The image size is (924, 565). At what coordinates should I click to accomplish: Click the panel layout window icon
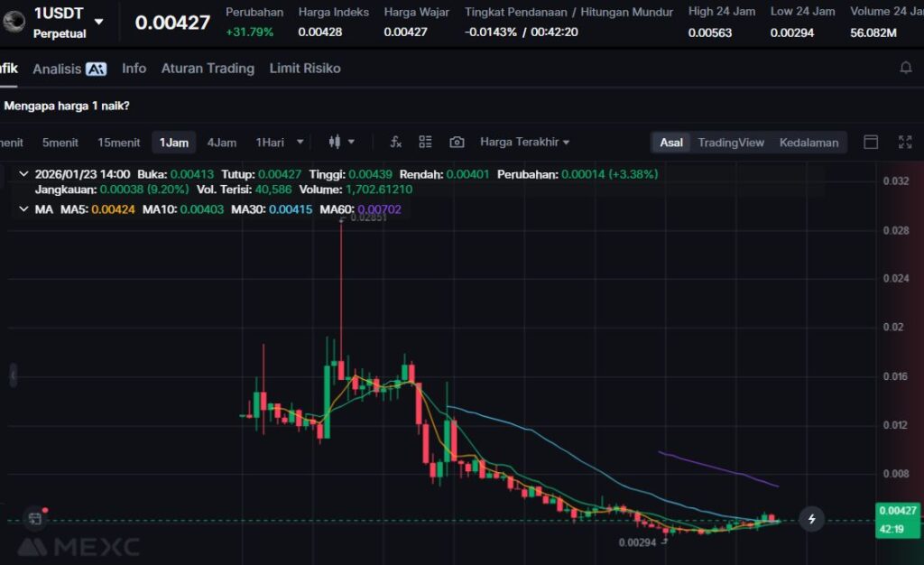click(x=871, y=142)
